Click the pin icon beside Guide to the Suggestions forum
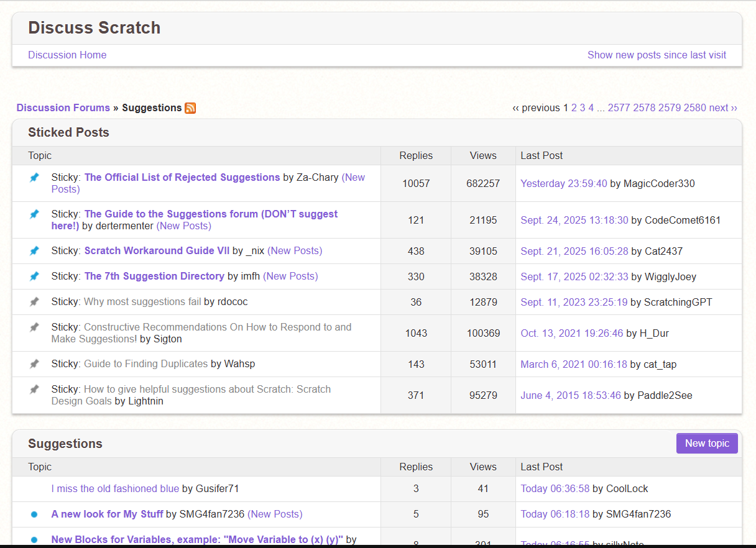The height and width of the screenshot is (548, 756). tap(35, 214)
